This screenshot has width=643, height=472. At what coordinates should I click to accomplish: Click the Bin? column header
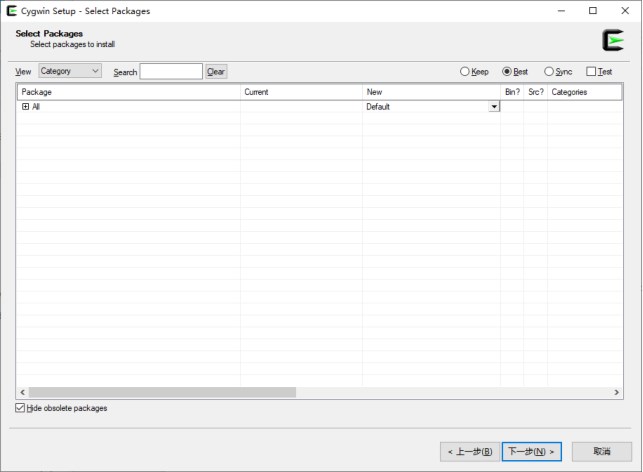pyautogui.click(x=512, y=92)
